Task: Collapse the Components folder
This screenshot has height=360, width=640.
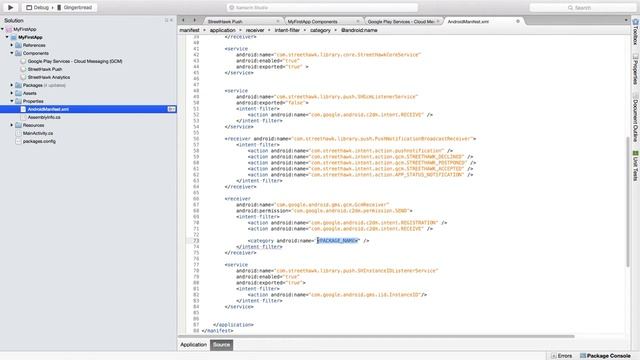Action: [x=12, y=53]
